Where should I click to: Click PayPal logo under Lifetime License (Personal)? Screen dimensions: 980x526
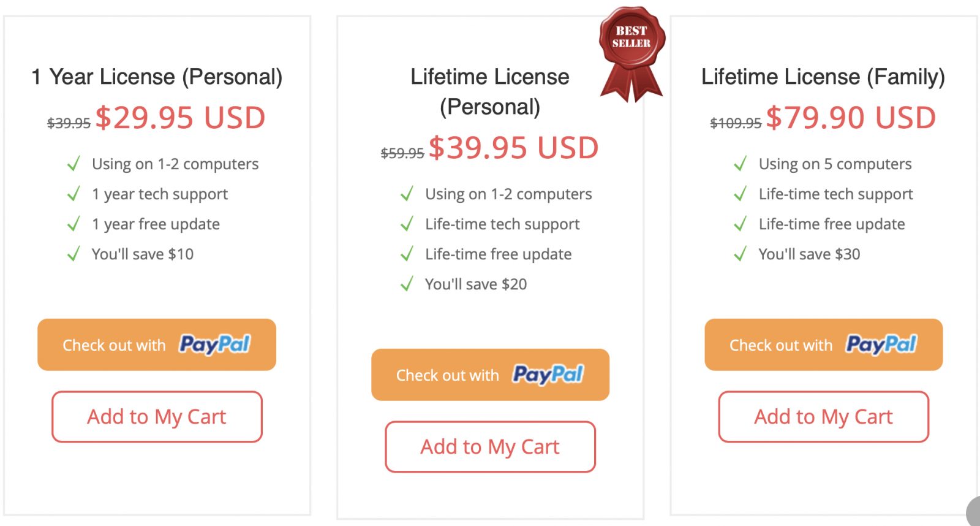click(x=548, y=375)
